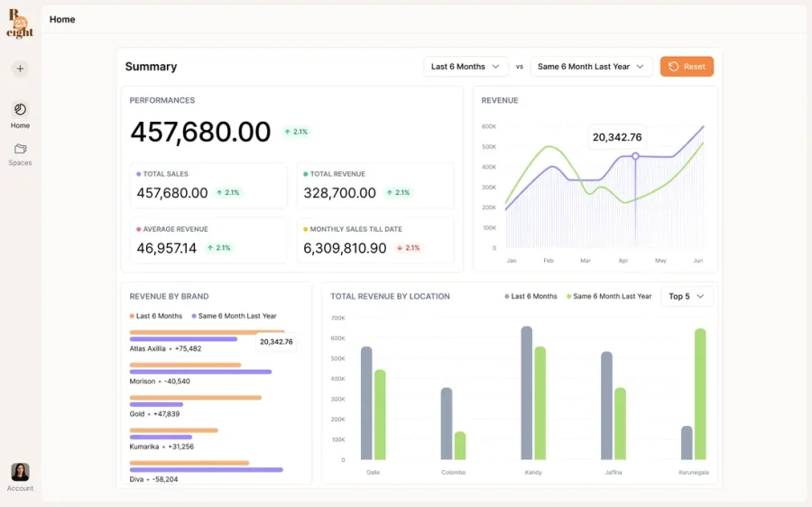Toggle Last 6 Months legend in Revenue by Brand
Image resolution: width=812 pixels, height=507 pixels.
tap(156, 316)
